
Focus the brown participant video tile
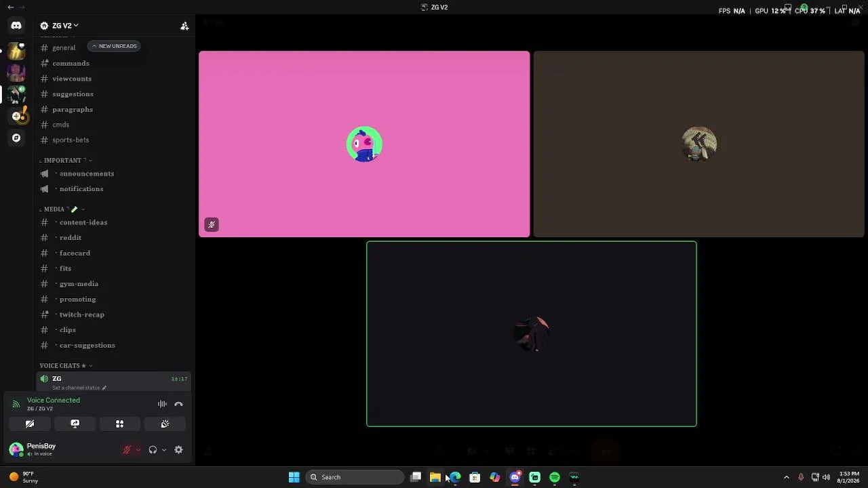(698, 144)
